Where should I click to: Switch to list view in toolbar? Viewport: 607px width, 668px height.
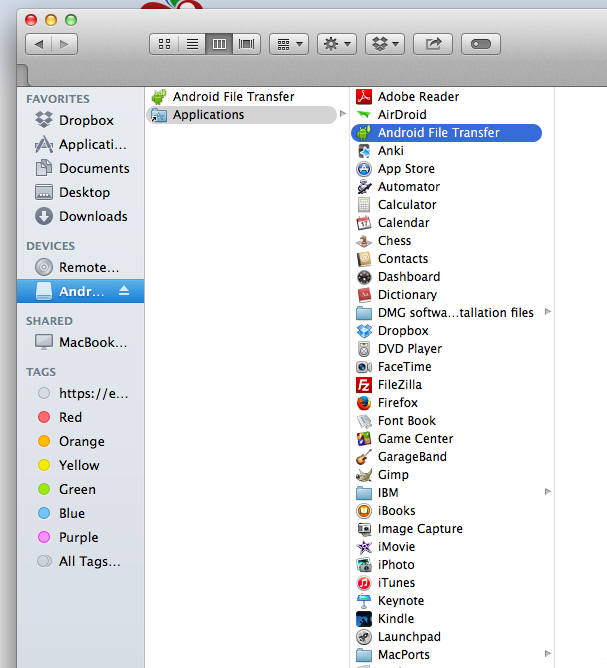(x=192, y=44)
